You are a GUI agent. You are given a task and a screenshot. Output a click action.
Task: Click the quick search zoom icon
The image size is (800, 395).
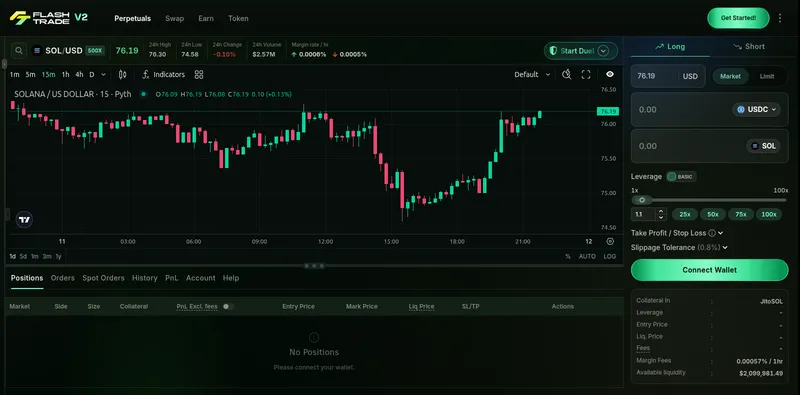(566, 75)
